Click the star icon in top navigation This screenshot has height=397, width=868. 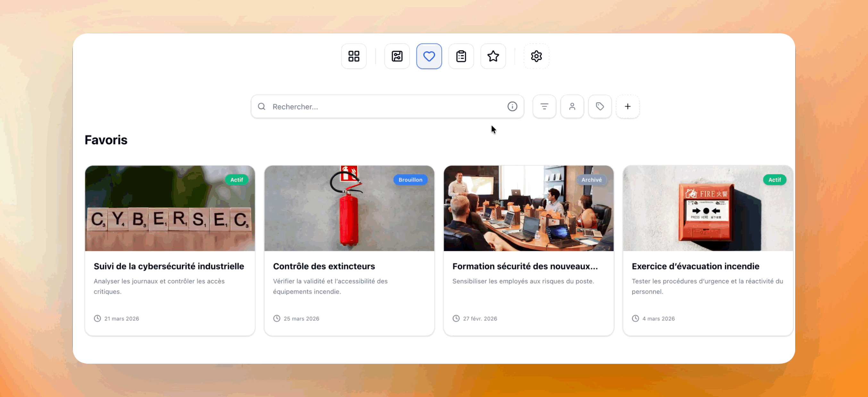point(493,56)
